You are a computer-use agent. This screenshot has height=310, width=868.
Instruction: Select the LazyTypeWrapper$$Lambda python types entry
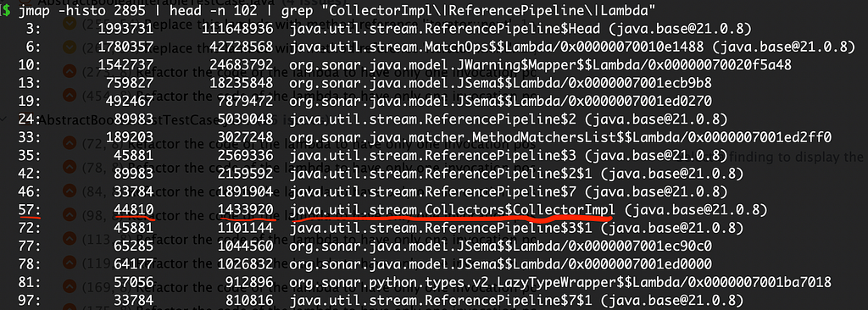[560, 282]
